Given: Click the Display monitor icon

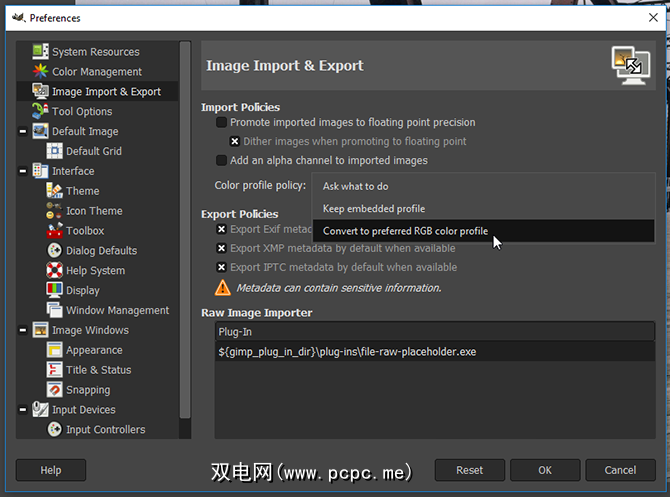Looking at the screenshot, I should 54,290.
